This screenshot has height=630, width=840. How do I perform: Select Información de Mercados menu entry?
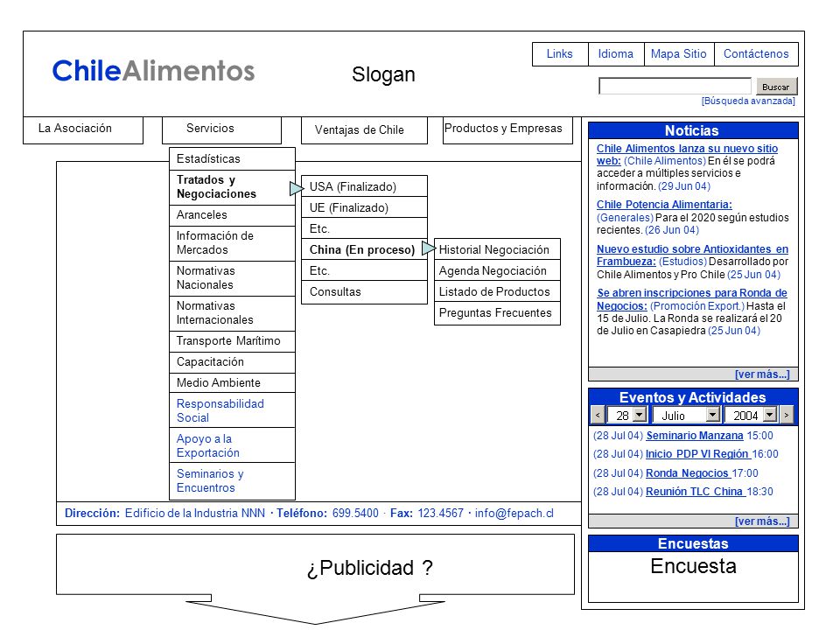[x=232, y=243]
